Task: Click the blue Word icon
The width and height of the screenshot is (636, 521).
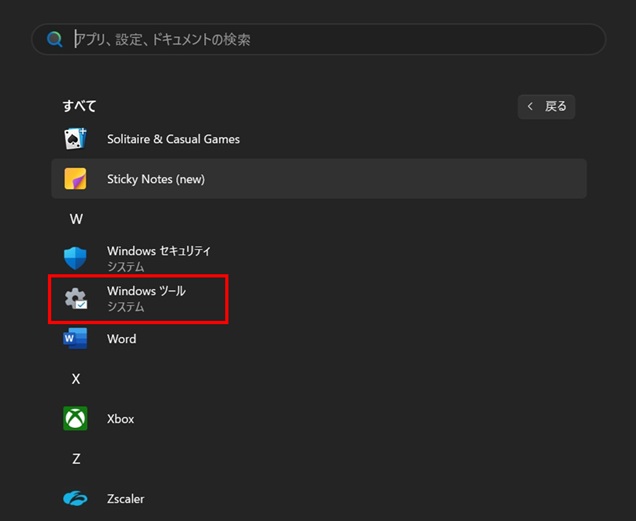Action: (75, 339)
